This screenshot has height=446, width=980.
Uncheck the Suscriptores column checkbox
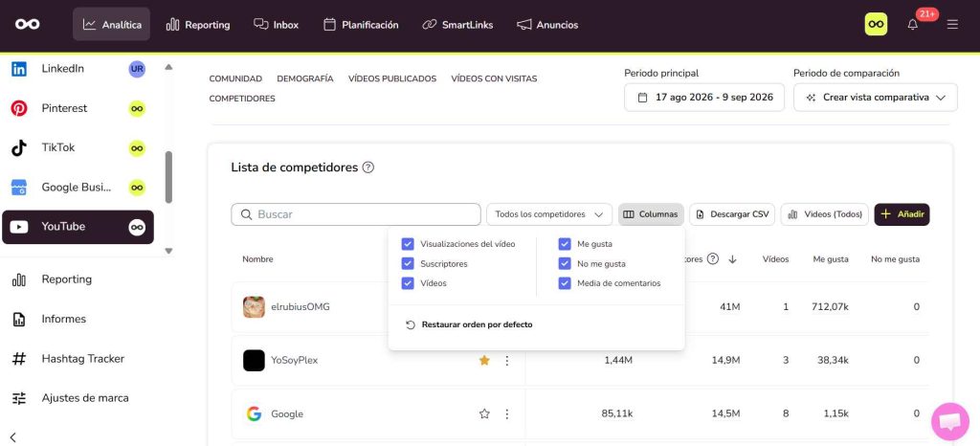click(408, 263)
